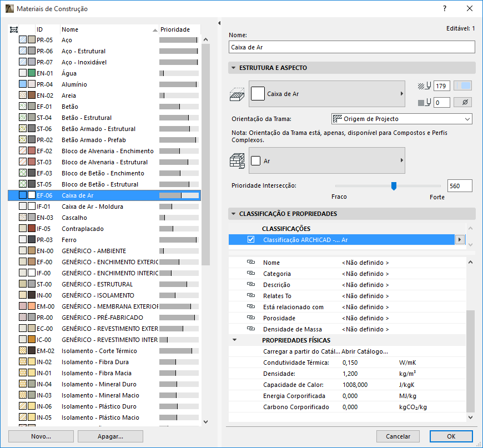Click the light blue pen color swatch
483x448 pixels.
coord(462,86)
